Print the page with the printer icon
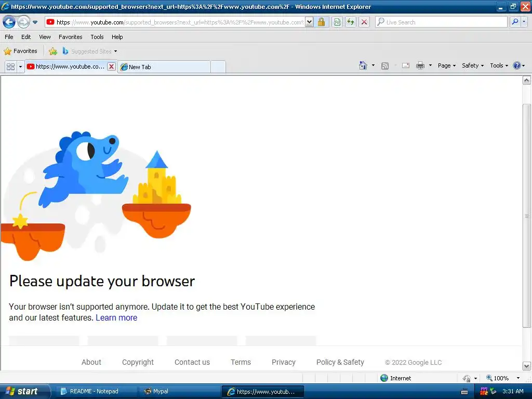532x399 pixels. pyautogui.click(x=420, y=65)
